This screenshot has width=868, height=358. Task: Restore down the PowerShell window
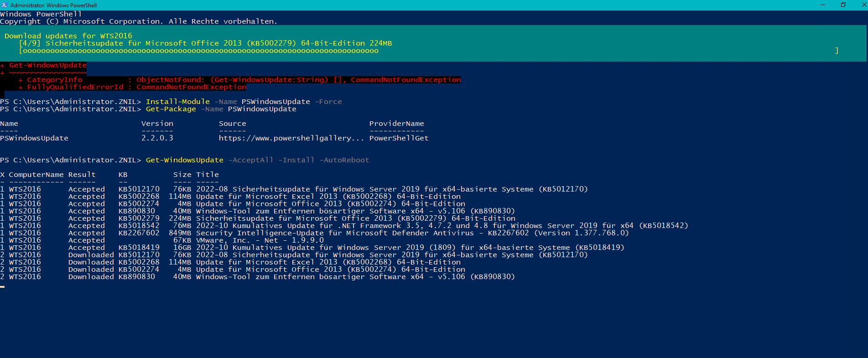pos(843,5)
